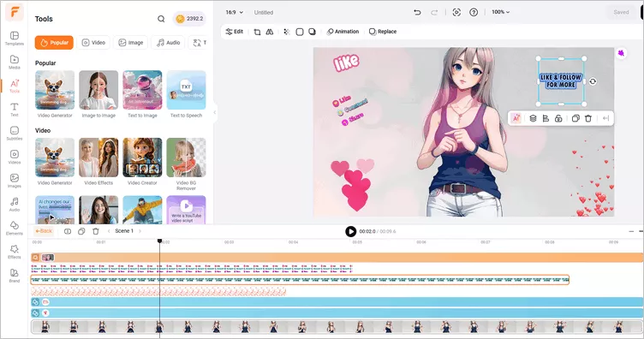Click the shadow effect icon

click(312, 32)
